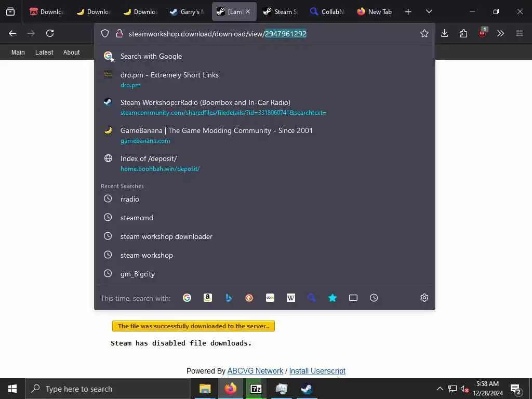Open the Main page menu item
Viewport: 532px width, 399px height.
click(x=18, y=52)
